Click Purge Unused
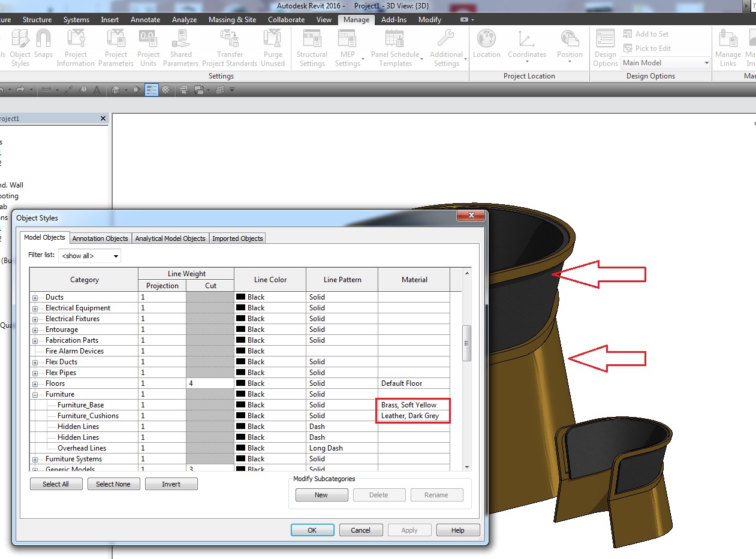 click(x=273, y=48)
